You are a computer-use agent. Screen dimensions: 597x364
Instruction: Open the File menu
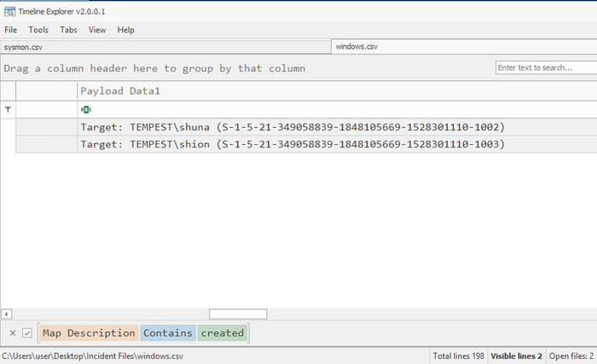pyautogui.click(x=10, y=30)
